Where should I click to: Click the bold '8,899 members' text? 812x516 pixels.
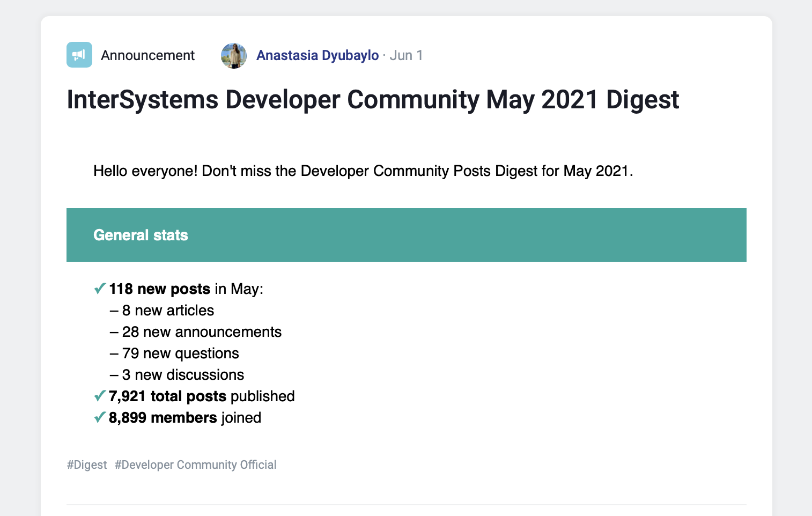[163, 418]
